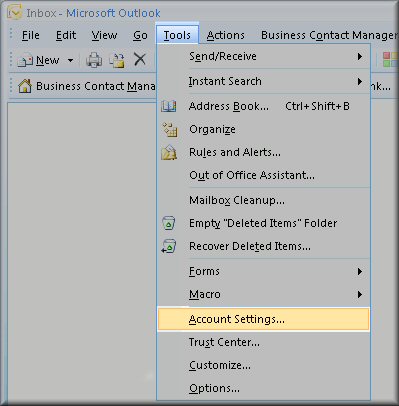This screenshot has width=399, height=406.
Task: Open Out of Office Assistant
Action: point(263,175)
